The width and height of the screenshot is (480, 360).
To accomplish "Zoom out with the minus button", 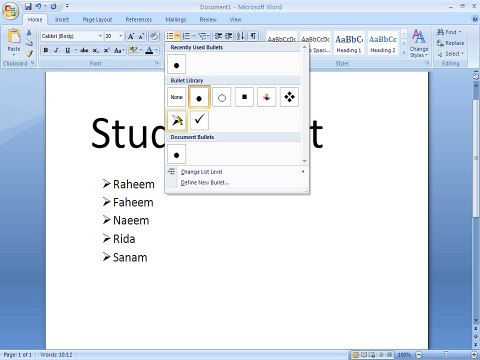I will [x=419, y=355].
